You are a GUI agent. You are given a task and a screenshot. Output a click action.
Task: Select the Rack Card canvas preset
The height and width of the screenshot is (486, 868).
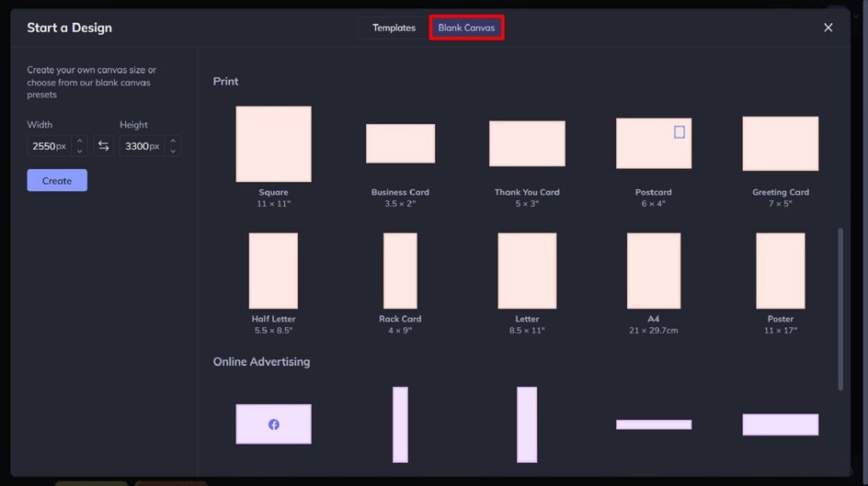pyautogui.click(x=400, y=270)
